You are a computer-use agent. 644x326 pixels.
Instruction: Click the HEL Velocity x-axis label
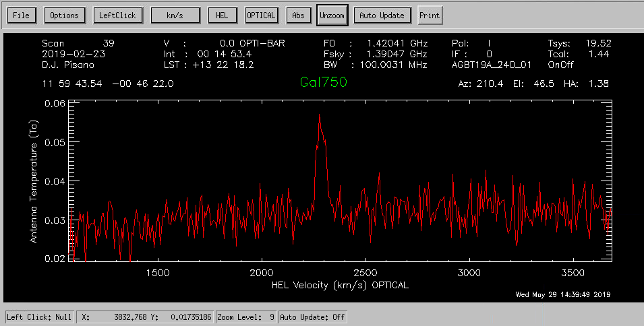point(340,285)
